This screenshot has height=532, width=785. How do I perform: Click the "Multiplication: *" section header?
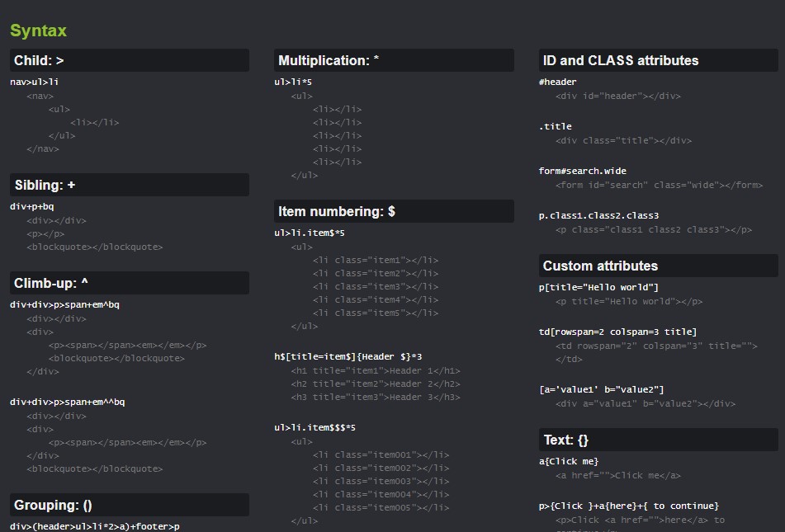(329, 60)
